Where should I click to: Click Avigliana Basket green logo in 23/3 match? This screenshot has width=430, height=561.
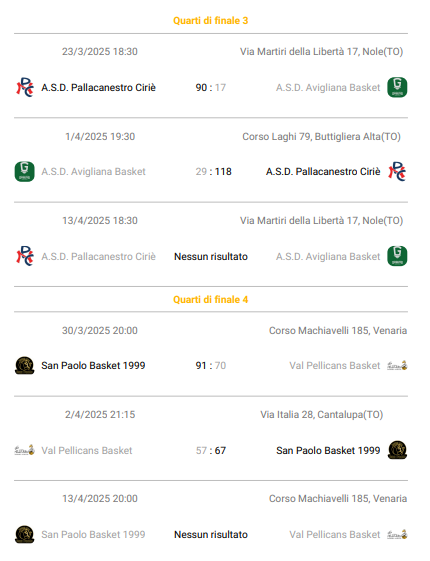397,87
